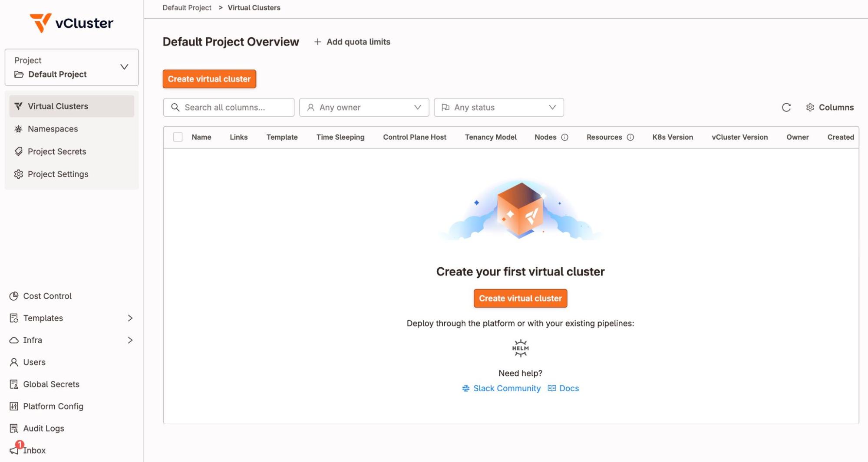Open the Any status filter dropdown

click(x=499, y=107)
